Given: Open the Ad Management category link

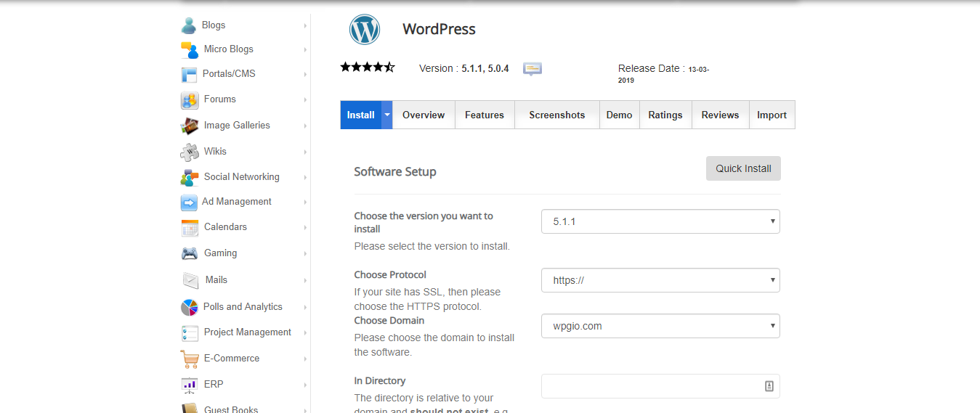Looking at the screenshot, I should [x=237, y=202].
